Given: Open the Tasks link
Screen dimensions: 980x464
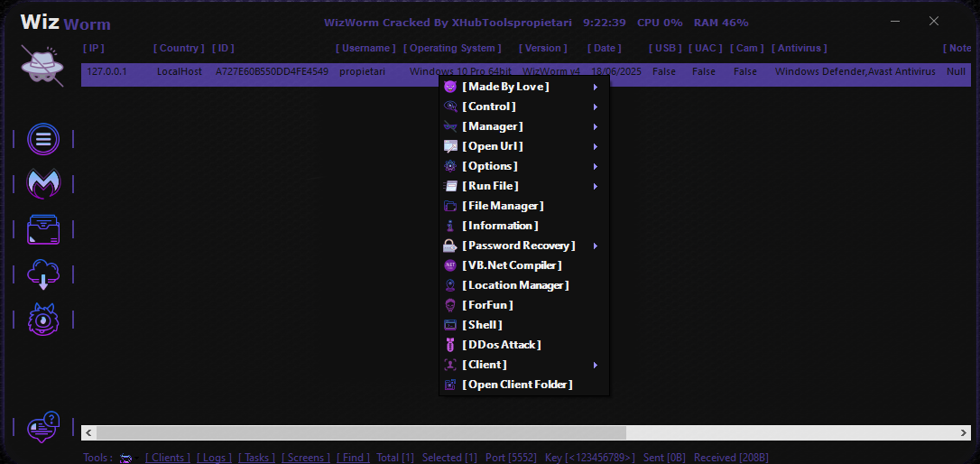Looking at the screenshot, I should (257, 458).
